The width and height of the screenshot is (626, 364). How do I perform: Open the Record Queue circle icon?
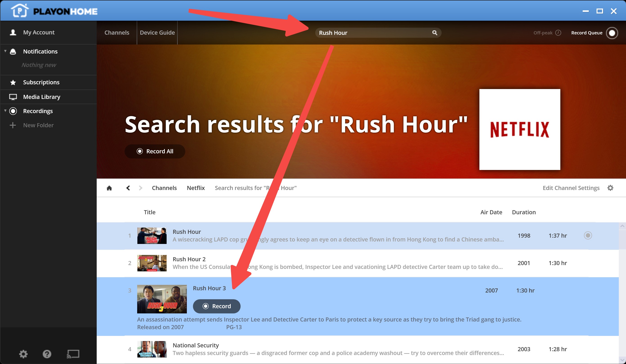tap(612, 33)
